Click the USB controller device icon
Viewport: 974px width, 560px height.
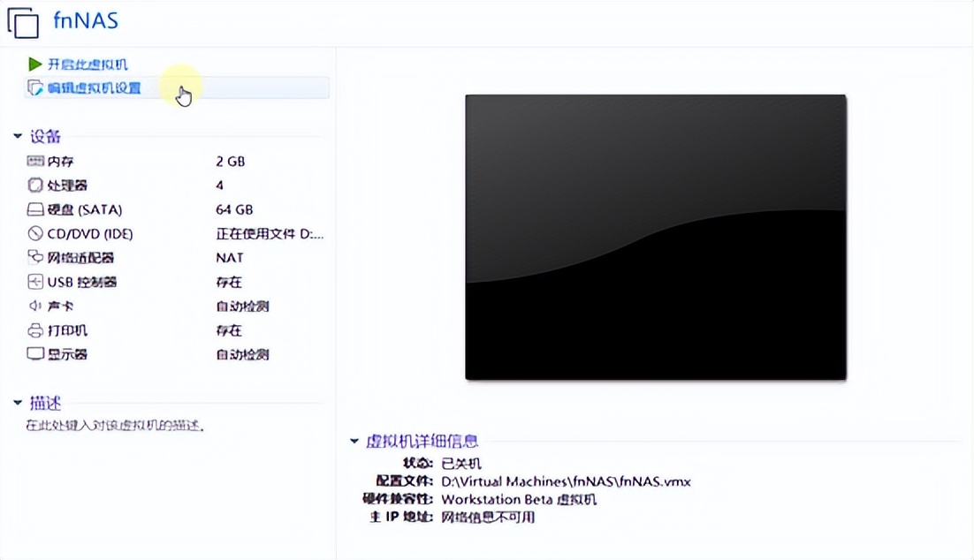point(35,282)
